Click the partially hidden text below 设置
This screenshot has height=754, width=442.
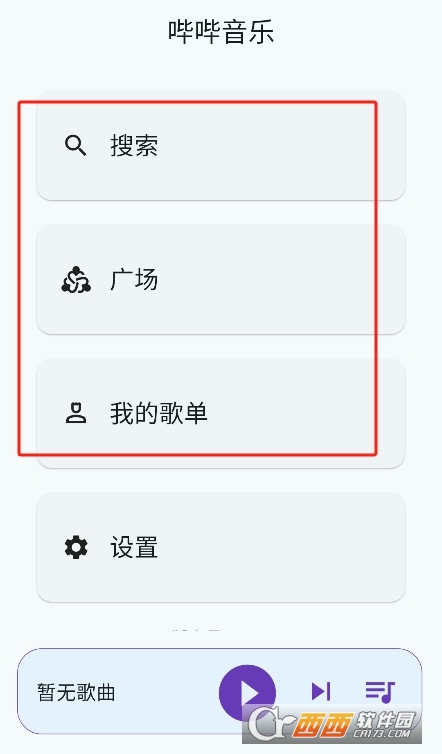pyautogui.click(x=196, y=629)
